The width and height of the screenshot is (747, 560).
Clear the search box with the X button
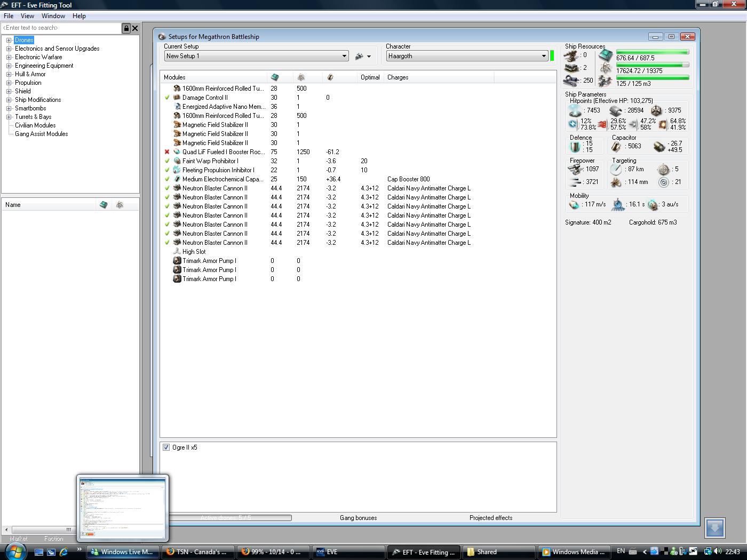[x=135, y=28]
